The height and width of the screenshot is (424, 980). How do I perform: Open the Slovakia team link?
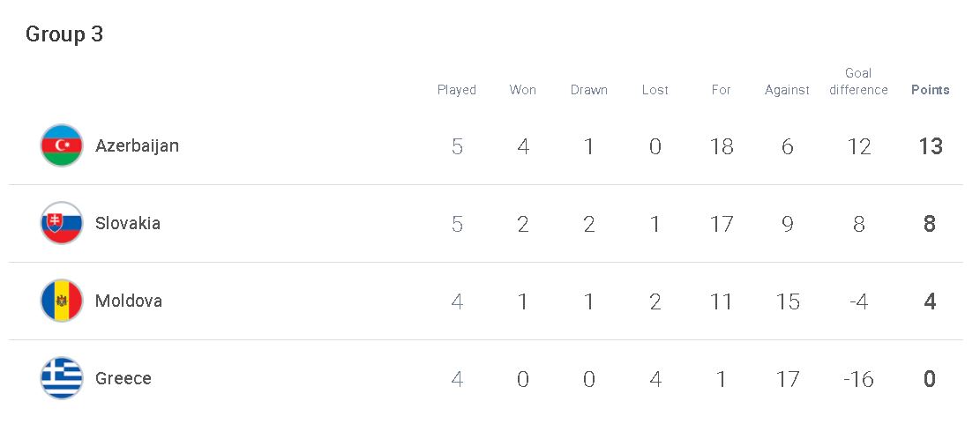tap(128, 223)
